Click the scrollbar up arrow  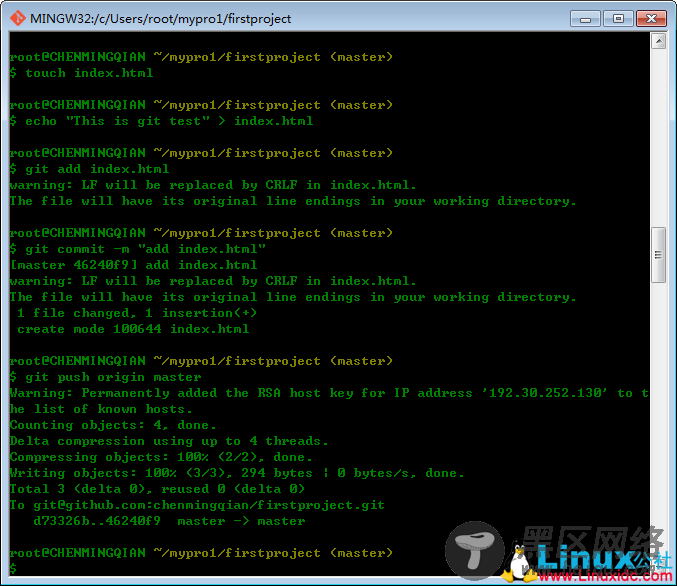point(658,41)
